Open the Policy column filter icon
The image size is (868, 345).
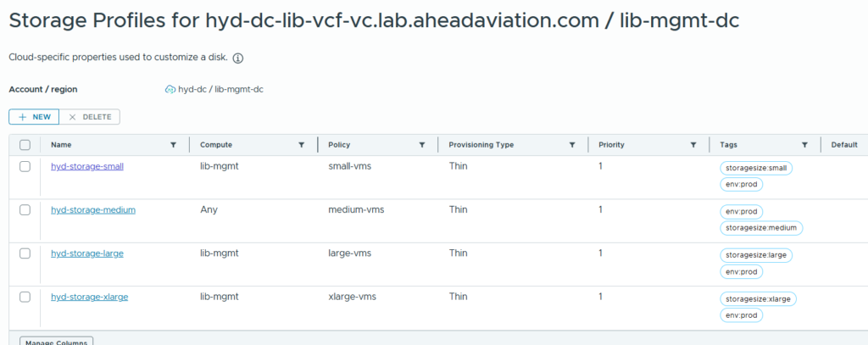422,145
